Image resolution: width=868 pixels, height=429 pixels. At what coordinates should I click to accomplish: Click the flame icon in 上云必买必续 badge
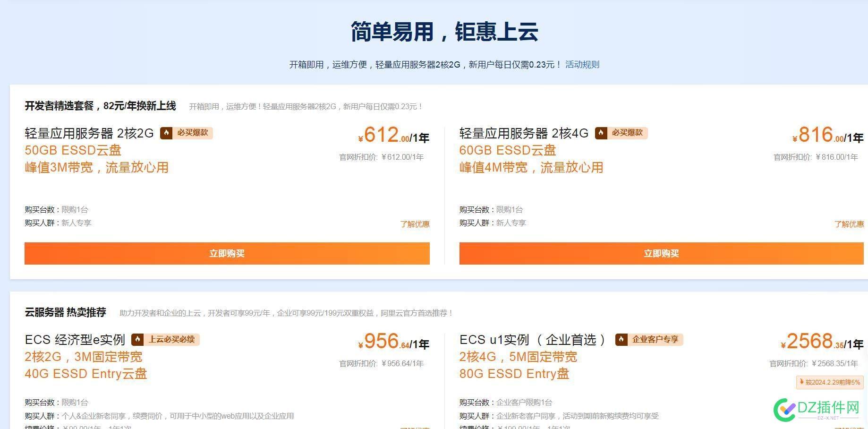point(137,339)
